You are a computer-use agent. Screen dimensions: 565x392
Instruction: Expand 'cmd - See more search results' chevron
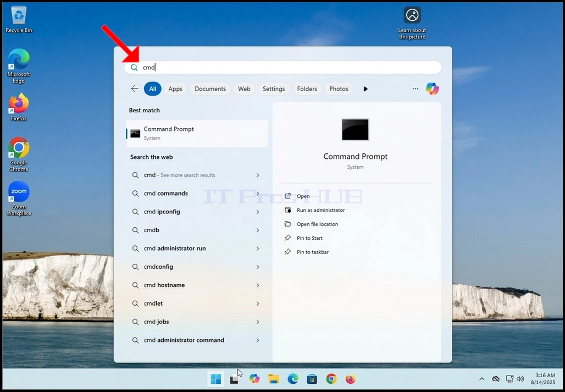[258, 175]
